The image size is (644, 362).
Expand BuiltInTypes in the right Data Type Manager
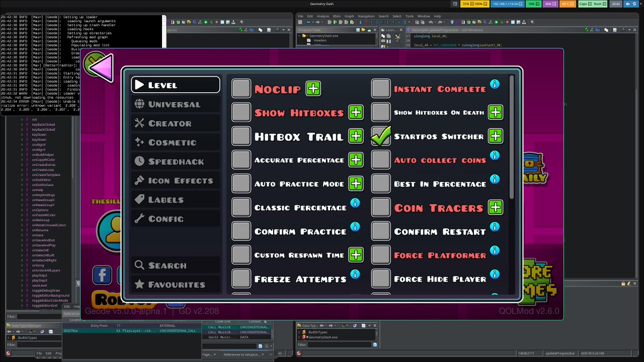point(300,333)
